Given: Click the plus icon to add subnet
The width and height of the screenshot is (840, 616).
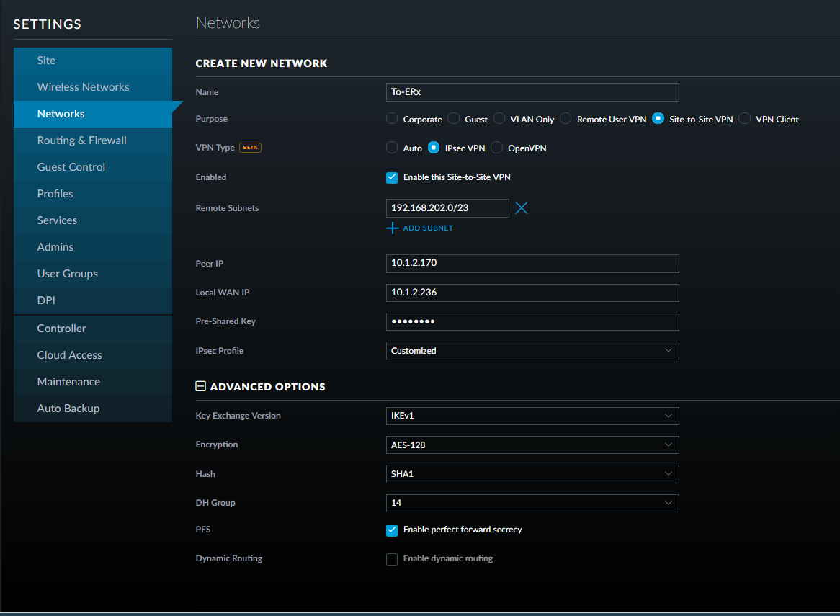Looking at the screenshot, I should pyautogui.click(x=392, y=228).
